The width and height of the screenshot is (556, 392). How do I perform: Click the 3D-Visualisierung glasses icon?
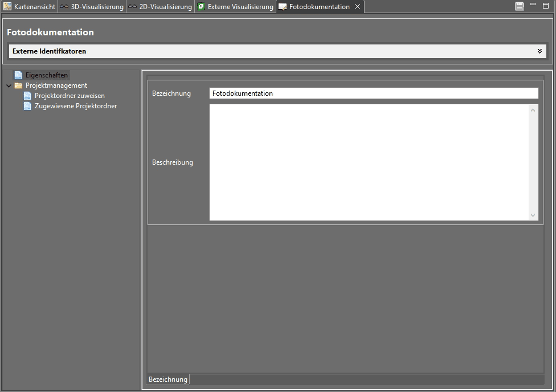point(64,6)
